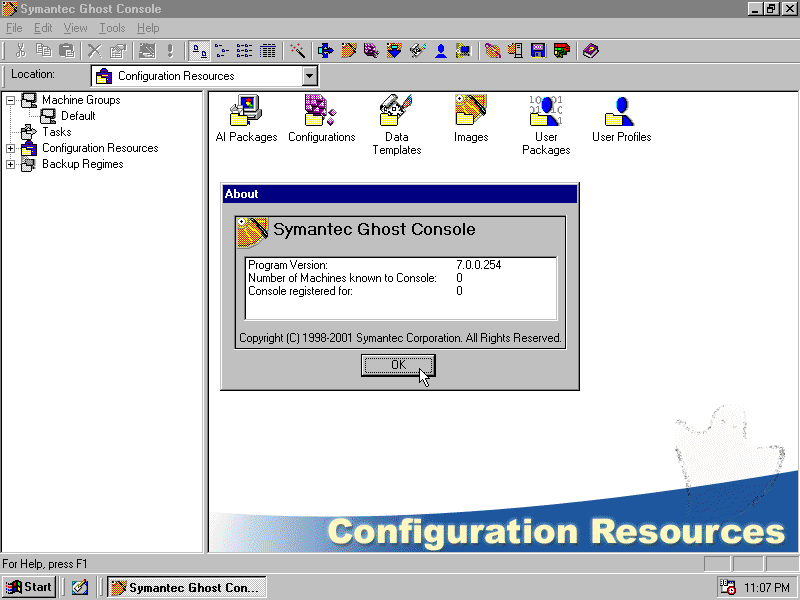Click the toolbar icon left of exclamation mark
The width and height of the screenshot is (800, 600).
point(147,51)
